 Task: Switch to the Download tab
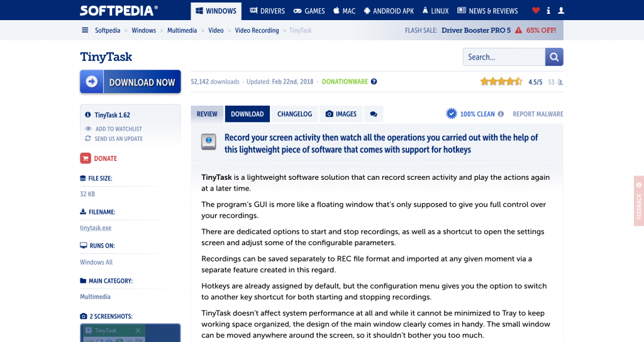(x=247, y=114)
